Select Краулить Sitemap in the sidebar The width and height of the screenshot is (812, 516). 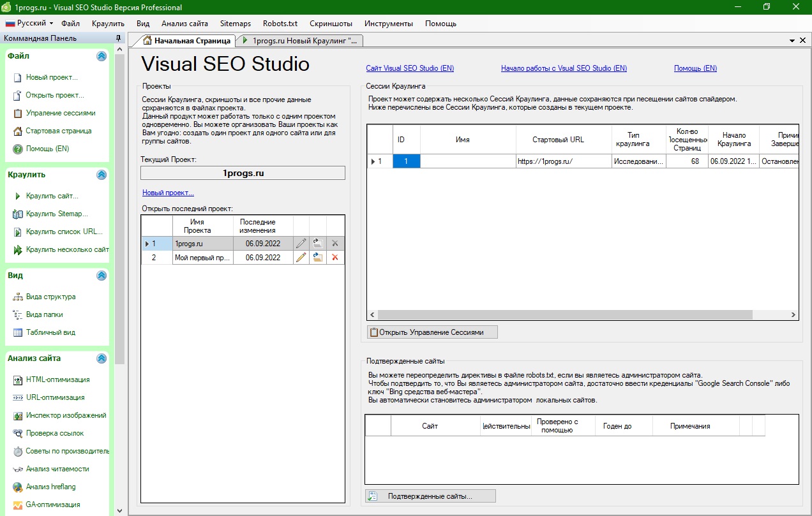[57, 214]
